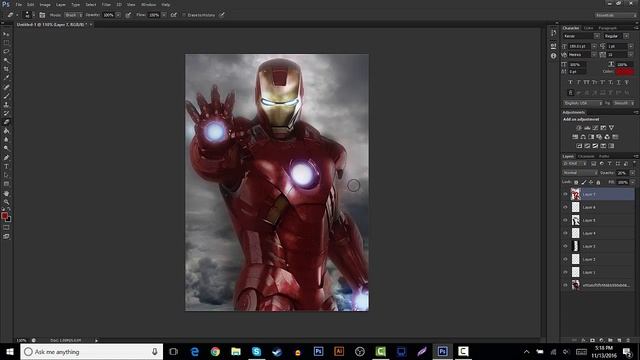Hide Layer 7 with its eye icon
This screenshot has width=640, height=360.
(x=565, y=194)
